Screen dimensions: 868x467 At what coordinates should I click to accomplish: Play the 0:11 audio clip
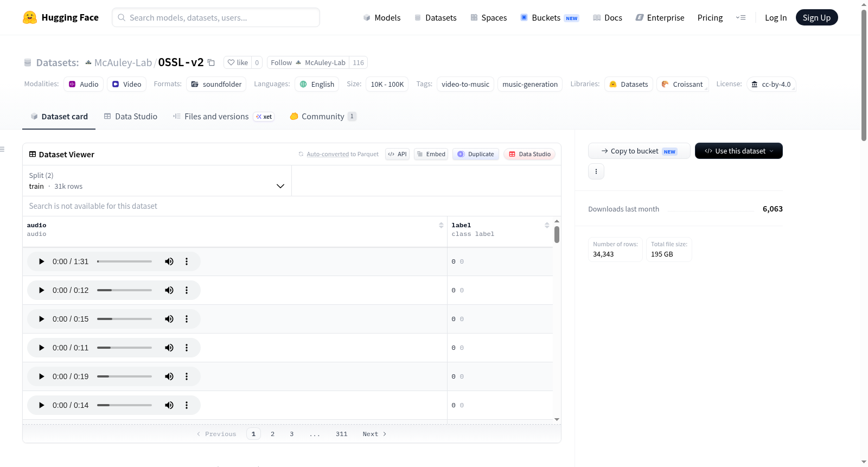tap(41, 348)
